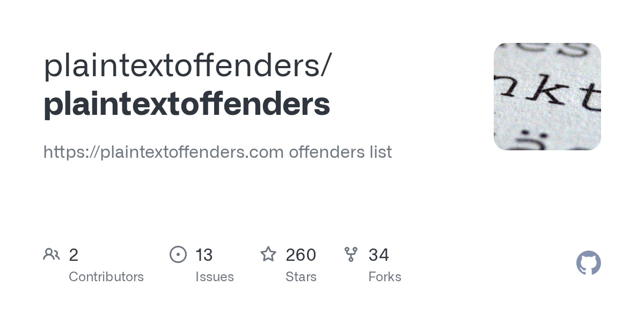
Task: Click the Issues circle-dot icon
Action: [x=178, y=254]
